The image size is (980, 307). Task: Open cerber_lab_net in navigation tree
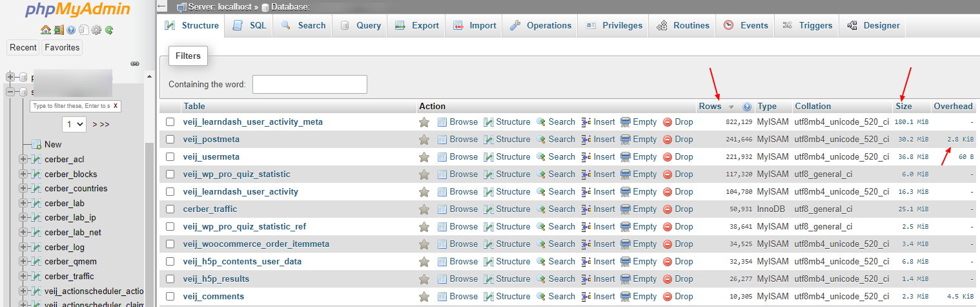(x=73, y=233)
